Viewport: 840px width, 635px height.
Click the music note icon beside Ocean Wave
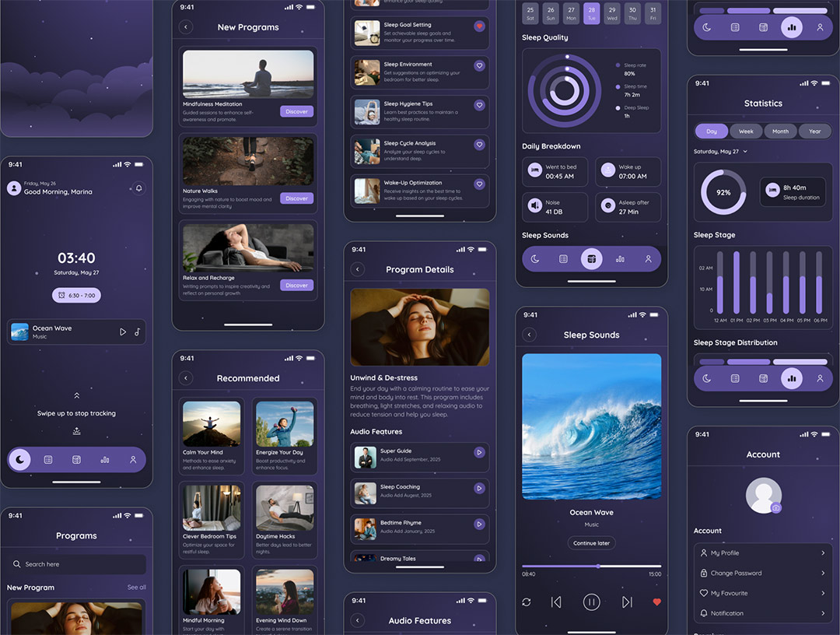pyautogui.click(x=138, y=332)
